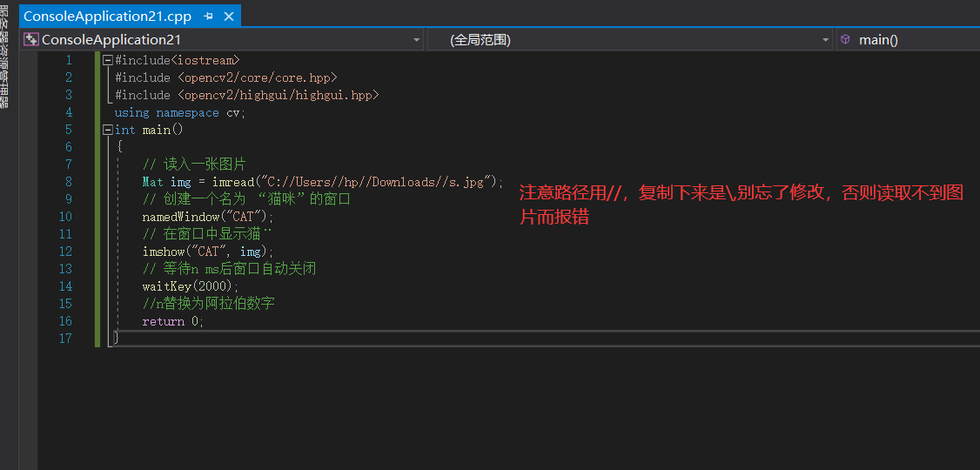Collapse the #include block at line 1

click(x=108, y=60)
